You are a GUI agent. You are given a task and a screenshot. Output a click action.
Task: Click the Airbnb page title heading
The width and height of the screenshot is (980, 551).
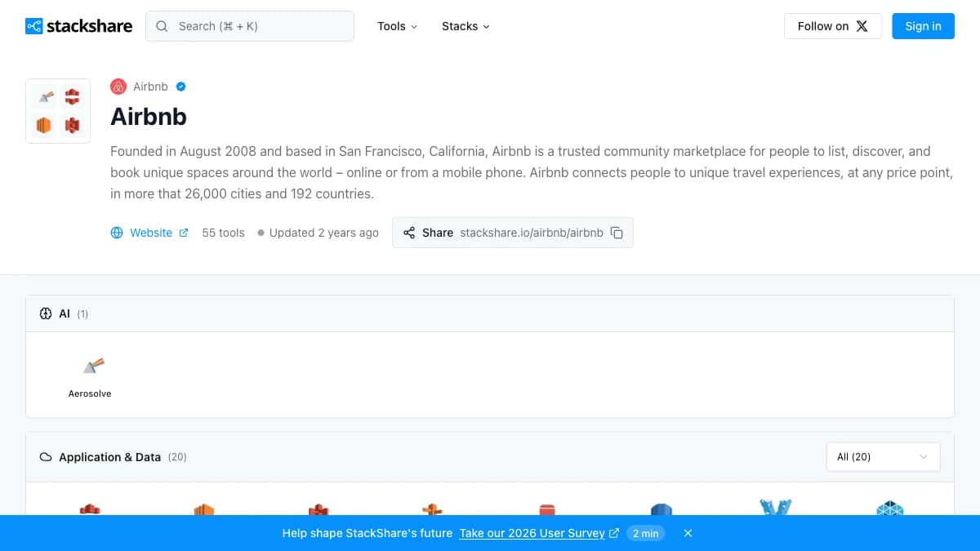coord(149,117)
